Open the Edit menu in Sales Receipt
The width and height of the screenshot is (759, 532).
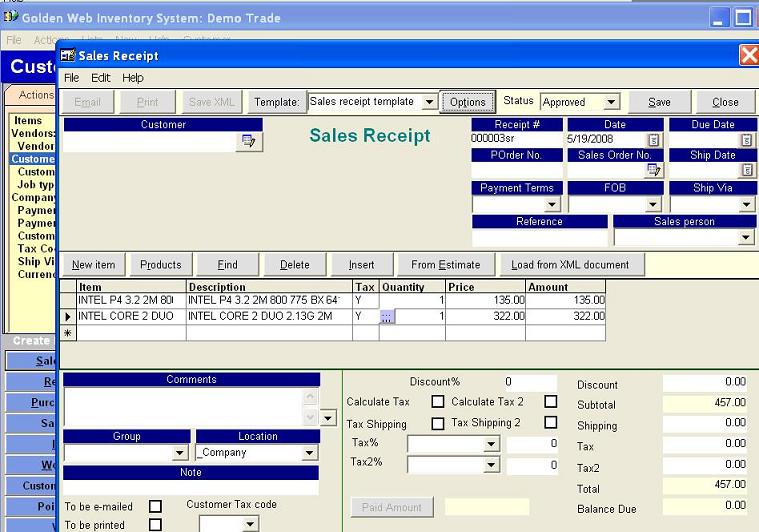pyautogui.click(x=101, y=78)
